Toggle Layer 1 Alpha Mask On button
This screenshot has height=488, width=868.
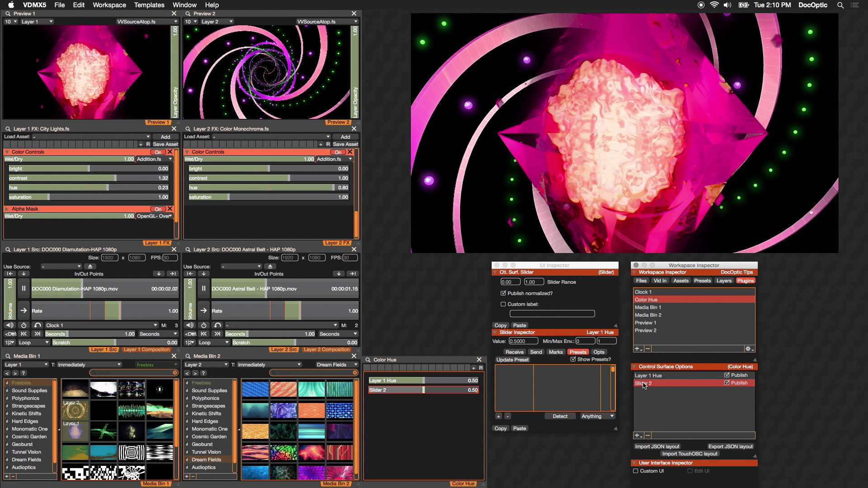click(158, 209)
